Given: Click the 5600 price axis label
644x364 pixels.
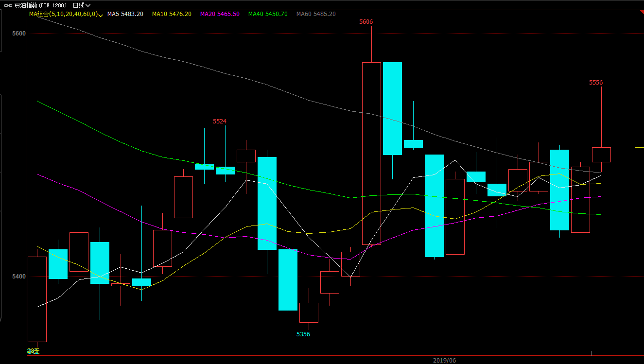Looking at the screenshot, I should pyautogui.click(x=19, y=33).
